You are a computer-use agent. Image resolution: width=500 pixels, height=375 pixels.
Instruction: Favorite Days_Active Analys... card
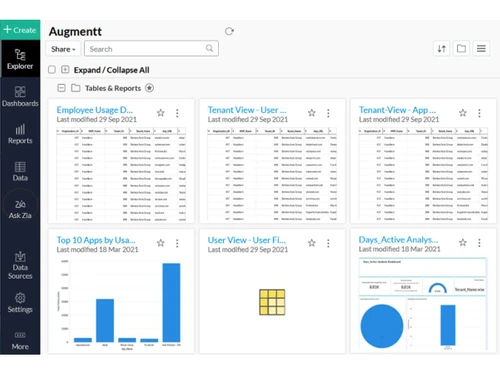(x=463, y=243)
